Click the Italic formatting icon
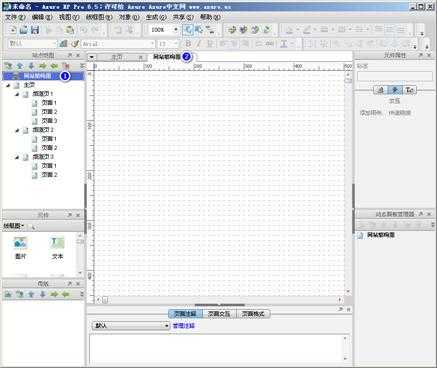 [199, 44]
